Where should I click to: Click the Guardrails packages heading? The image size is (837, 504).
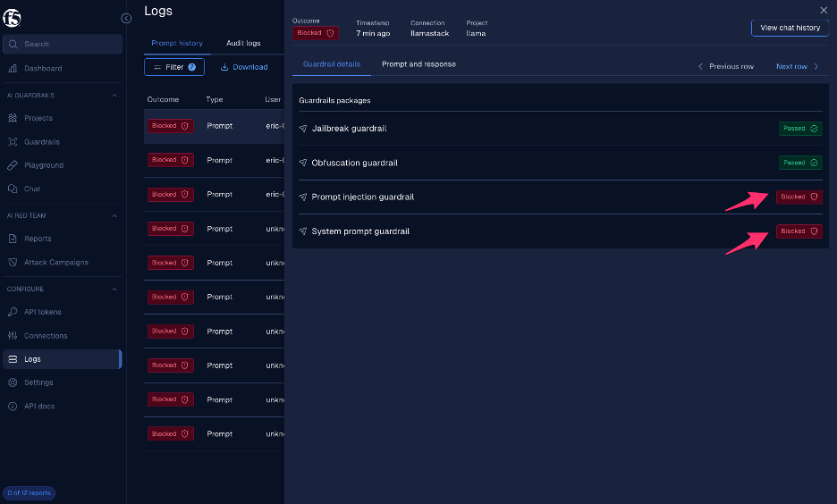pyautogui.click(x=334, y=100)
